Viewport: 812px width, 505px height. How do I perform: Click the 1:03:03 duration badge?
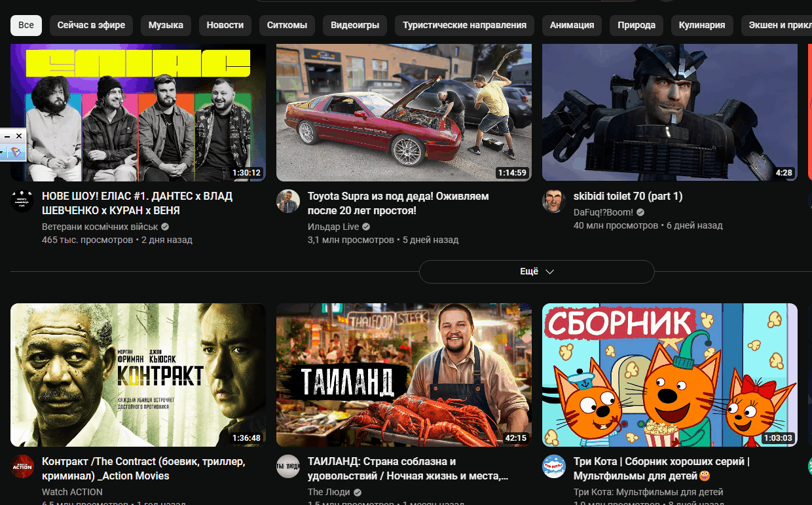tap(778, 438)
